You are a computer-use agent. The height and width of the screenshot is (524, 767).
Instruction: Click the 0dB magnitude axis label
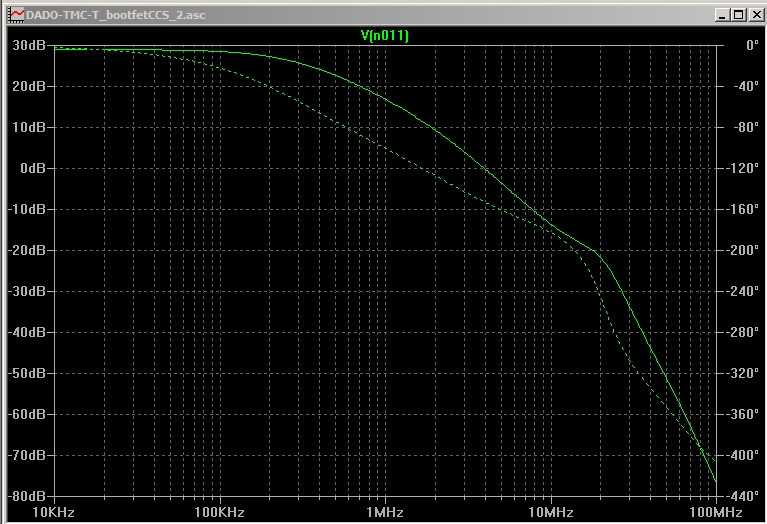[32, 168]
